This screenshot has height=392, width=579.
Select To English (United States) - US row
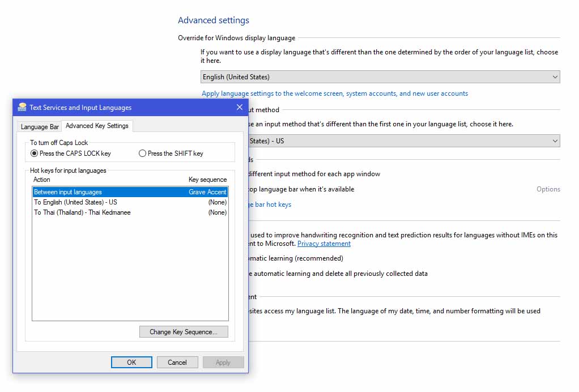(x=130, y=202)
